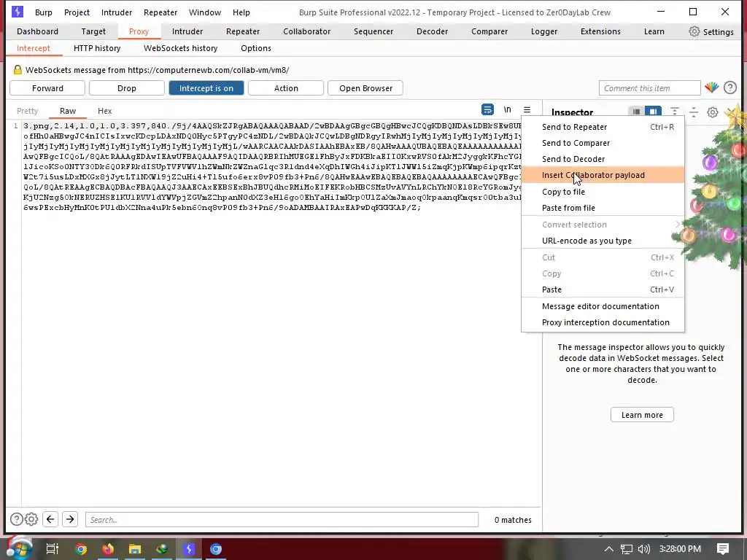This screenshot has width=747, height=560.
Task: Open the Extensions tab
Action: tap(600, 31)
